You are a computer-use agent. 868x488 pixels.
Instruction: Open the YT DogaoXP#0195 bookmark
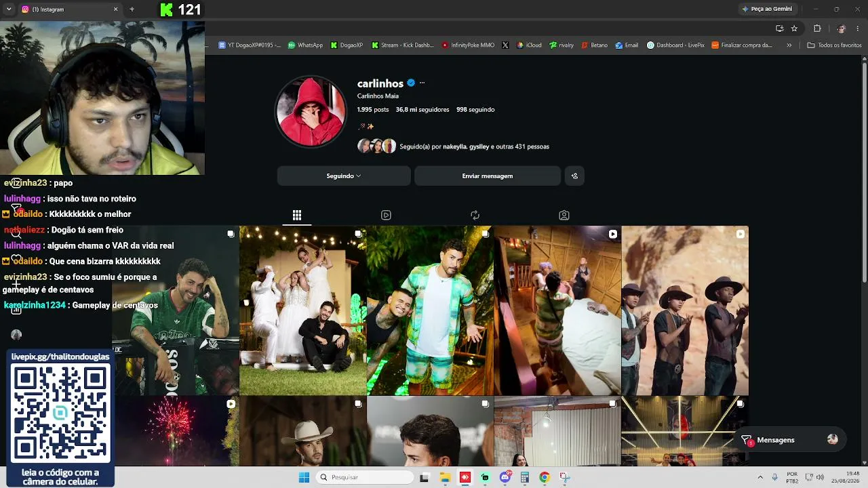250,45
